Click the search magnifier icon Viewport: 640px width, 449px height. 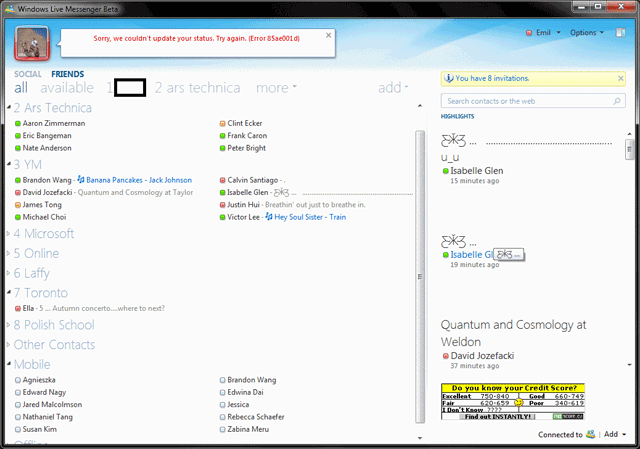pyautogui.click(x=617, y=101)
